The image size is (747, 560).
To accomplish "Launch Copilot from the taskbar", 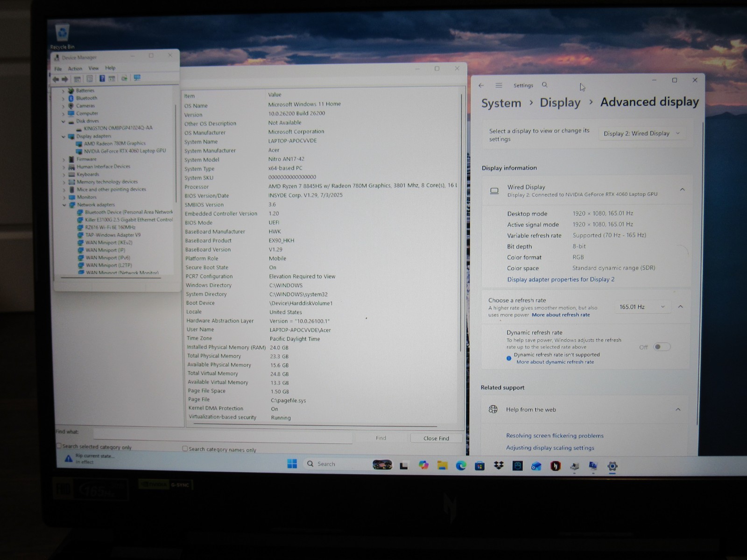I will pyautogui.click(x=423, y=465).
